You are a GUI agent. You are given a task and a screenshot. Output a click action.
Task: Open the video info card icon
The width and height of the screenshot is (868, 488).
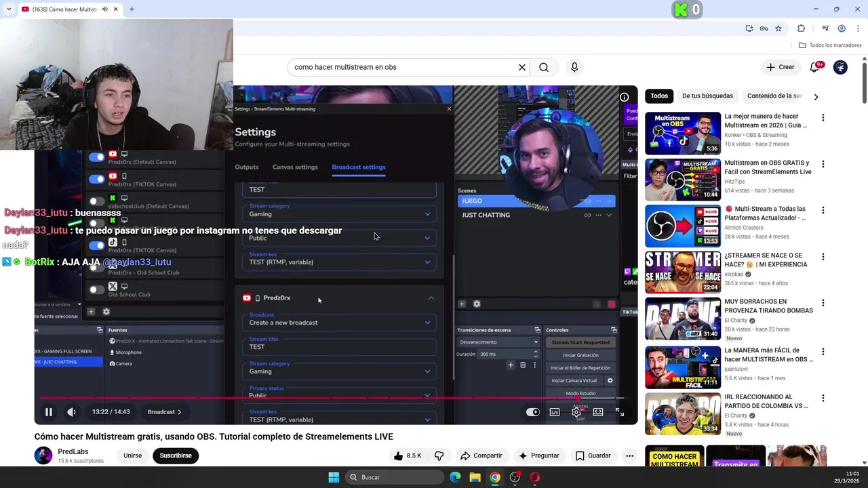point(624,97)
